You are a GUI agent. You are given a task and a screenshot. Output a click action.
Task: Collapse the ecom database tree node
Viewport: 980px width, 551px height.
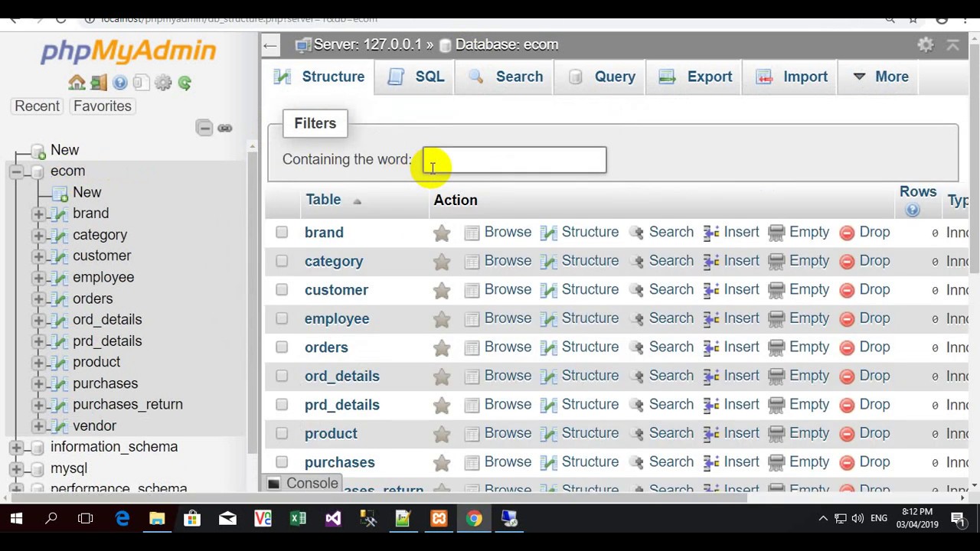point(16,171)
